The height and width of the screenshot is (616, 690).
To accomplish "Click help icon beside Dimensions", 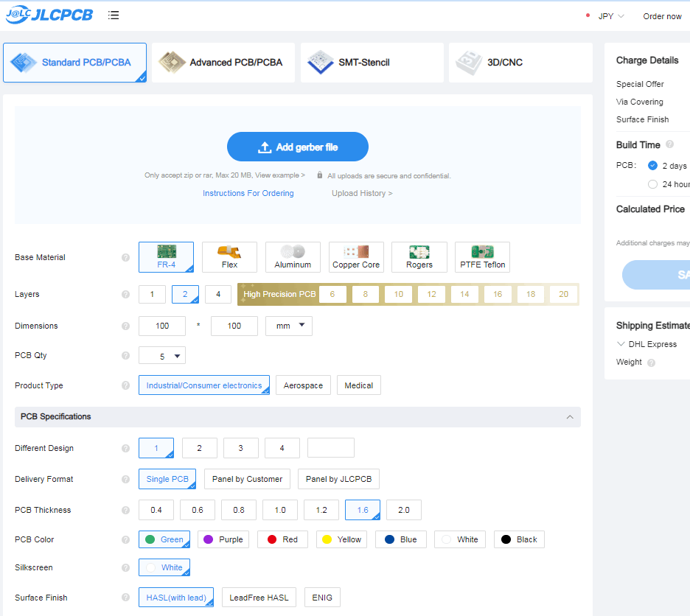I will point(125,326).
